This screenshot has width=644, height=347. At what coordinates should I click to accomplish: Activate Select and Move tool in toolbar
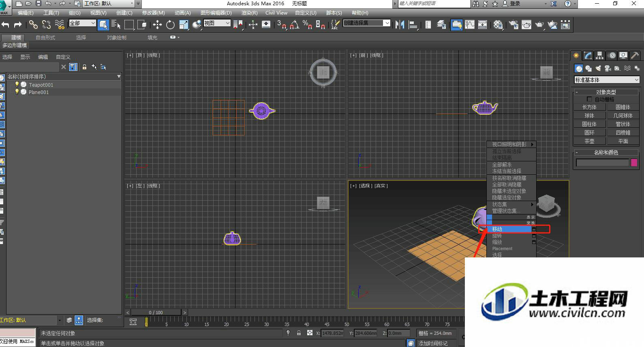tap(157, 25)
